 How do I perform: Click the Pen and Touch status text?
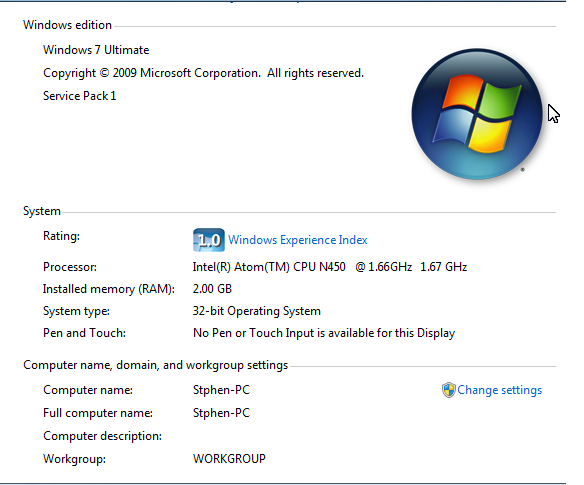[x=324, y=333]
